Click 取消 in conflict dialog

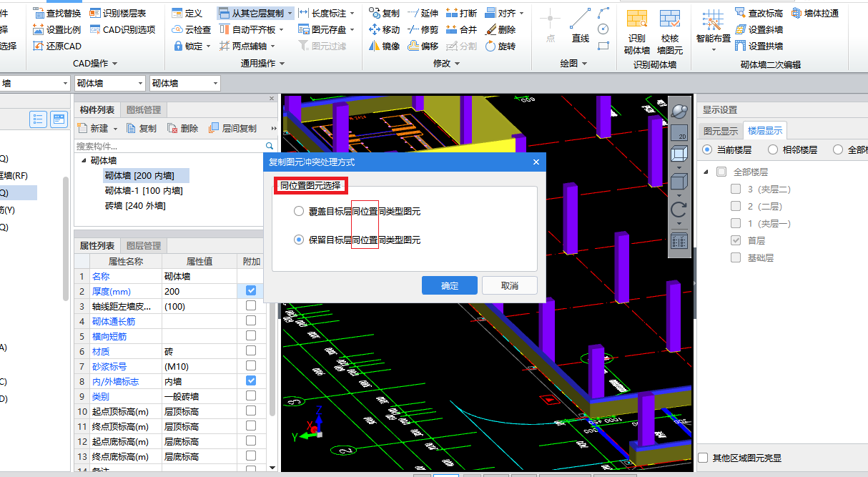click(510, 285)
